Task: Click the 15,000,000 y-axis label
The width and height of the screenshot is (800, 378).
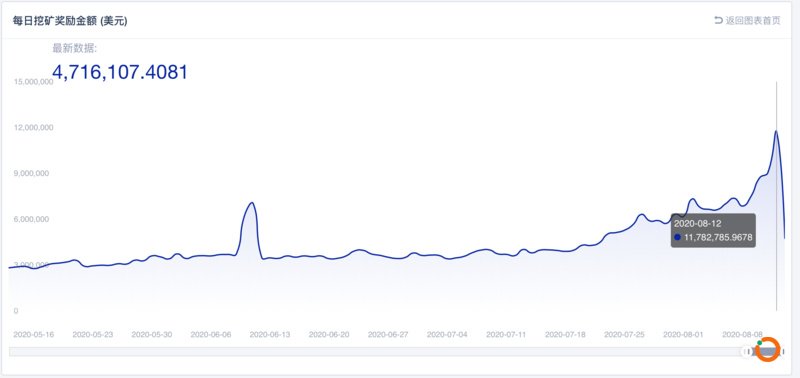Action: coord(33,81)
